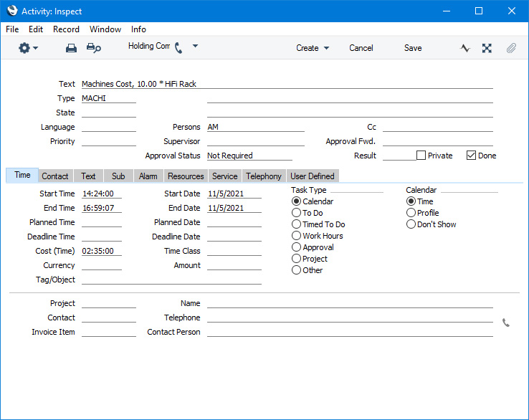Select the To Do task type
Viewport: 529px width, 420px height.
pyautogui.click(x=297, y=213)
